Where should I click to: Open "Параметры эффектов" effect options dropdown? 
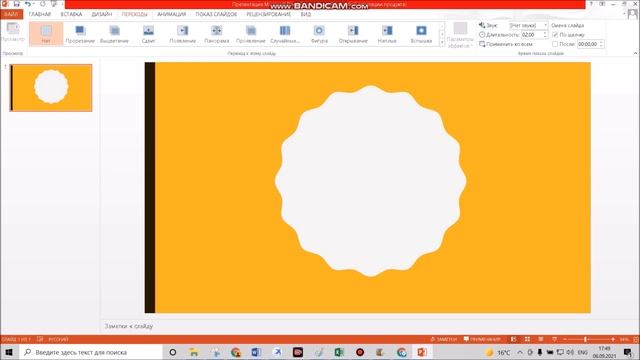pos(460,35)
